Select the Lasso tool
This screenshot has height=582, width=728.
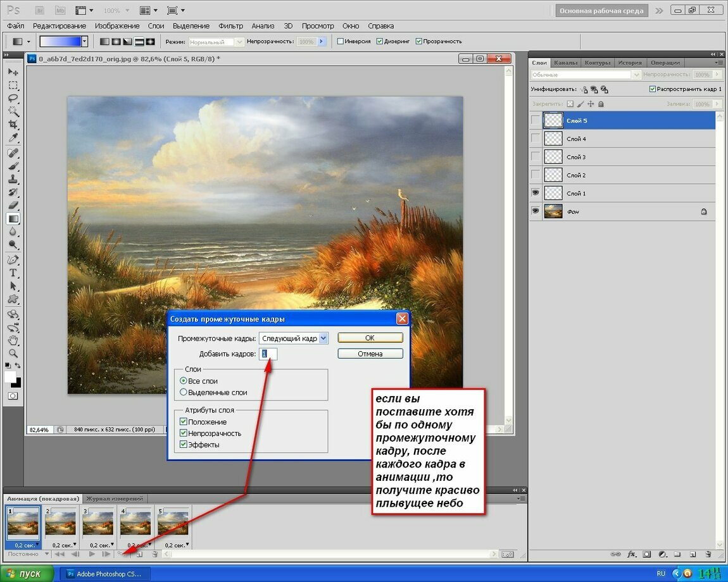[13, 98]
